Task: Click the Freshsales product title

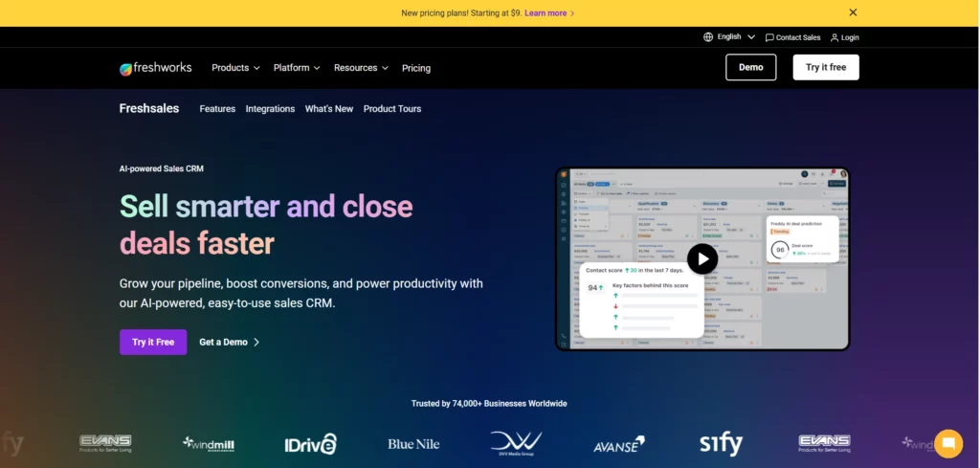Action: coord(149,109)
